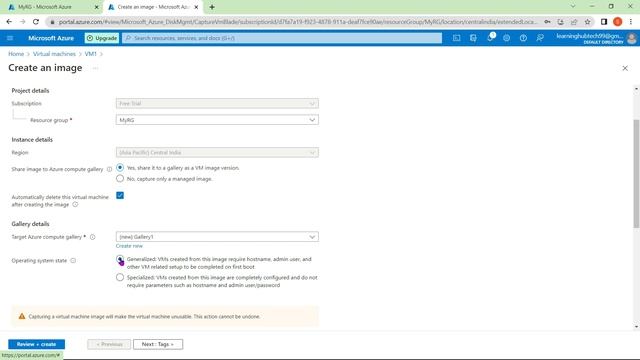
Task: Open the feedback icon in header
Action: click(540, 38)
